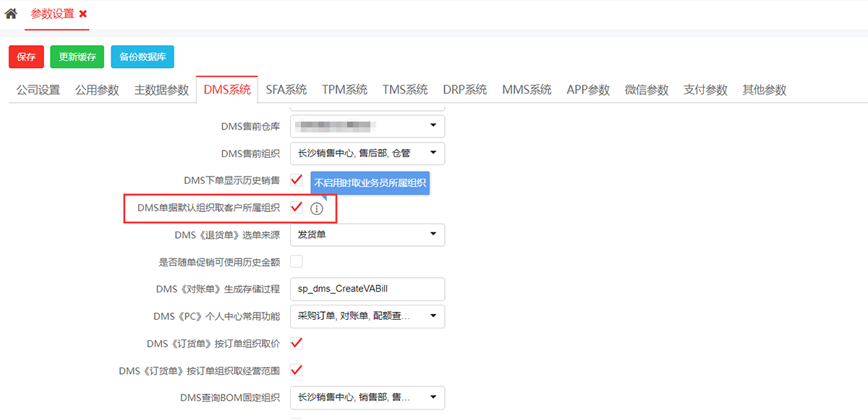Click the DMS《对账单》生成存储过程 text field
The image size is (868, 419).
point(367,289)
